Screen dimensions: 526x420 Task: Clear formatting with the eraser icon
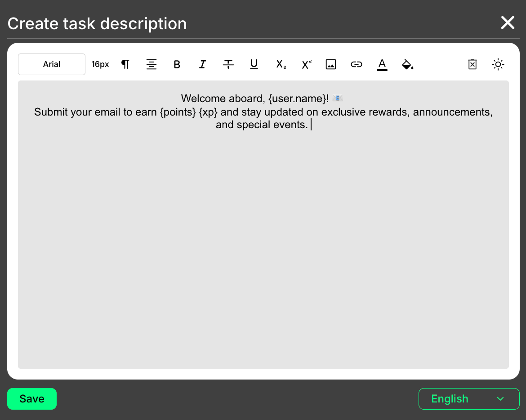click(x=473, y=64)
